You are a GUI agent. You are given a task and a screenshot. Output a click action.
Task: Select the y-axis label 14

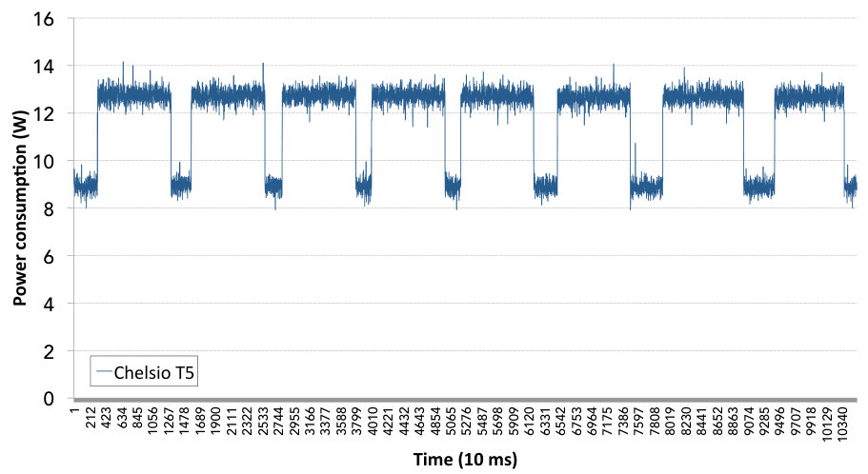pos(44,67)
